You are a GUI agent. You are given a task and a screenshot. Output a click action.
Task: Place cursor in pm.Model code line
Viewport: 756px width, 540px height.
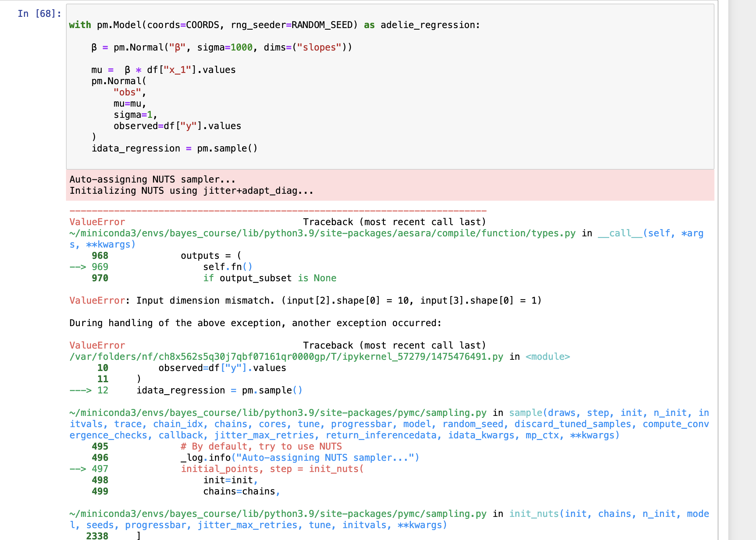coord(274,25)
